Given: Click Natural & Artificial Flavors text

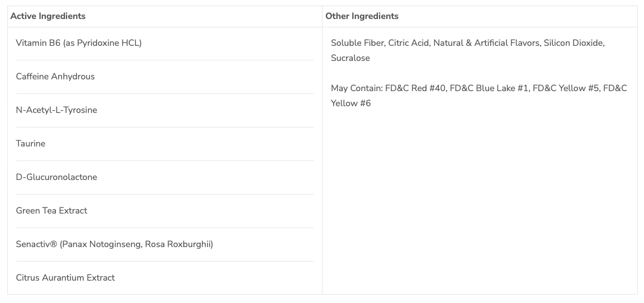Looking at the screenshot, I should coord(486,43).
